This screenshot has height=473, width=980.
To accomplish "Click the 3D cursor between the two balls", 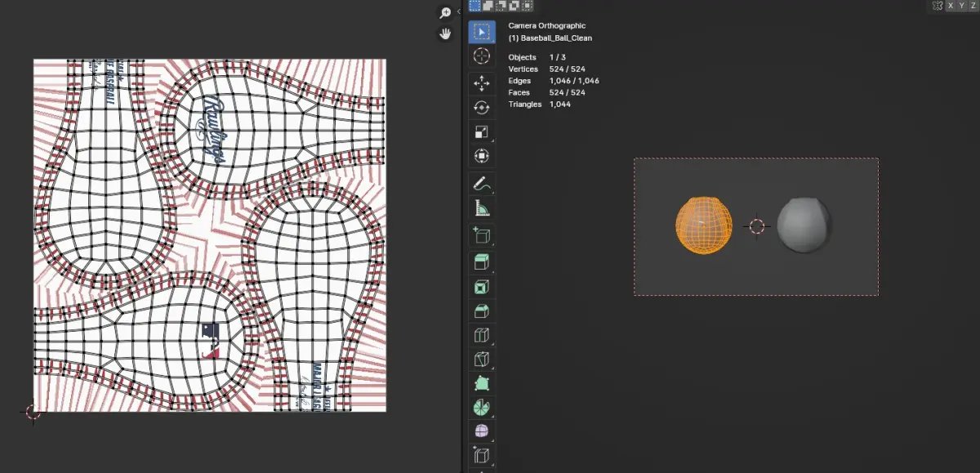I will [x=756, y=226].
